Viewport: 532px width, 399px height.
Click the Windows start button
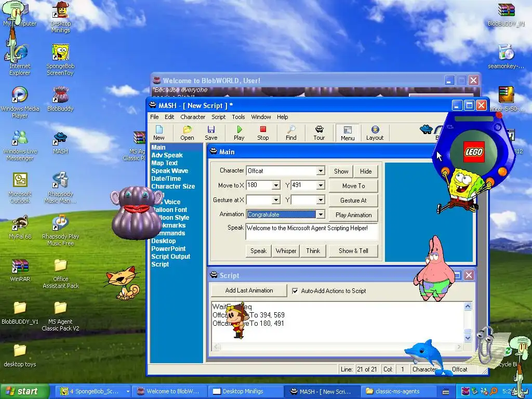click(x=24, y=392)
